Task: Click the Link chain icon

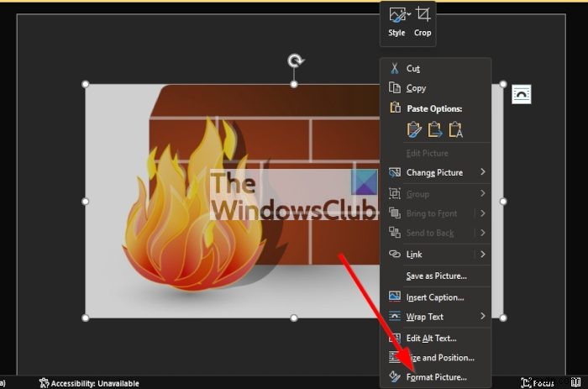Action: [395, 254]
